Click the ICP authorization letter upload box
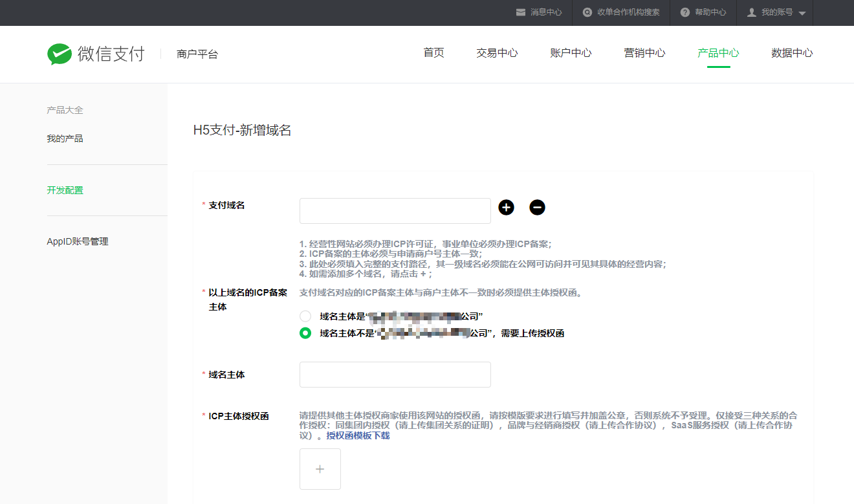The image size is (854, 504). pyautogui.click(x=320, y=469)
